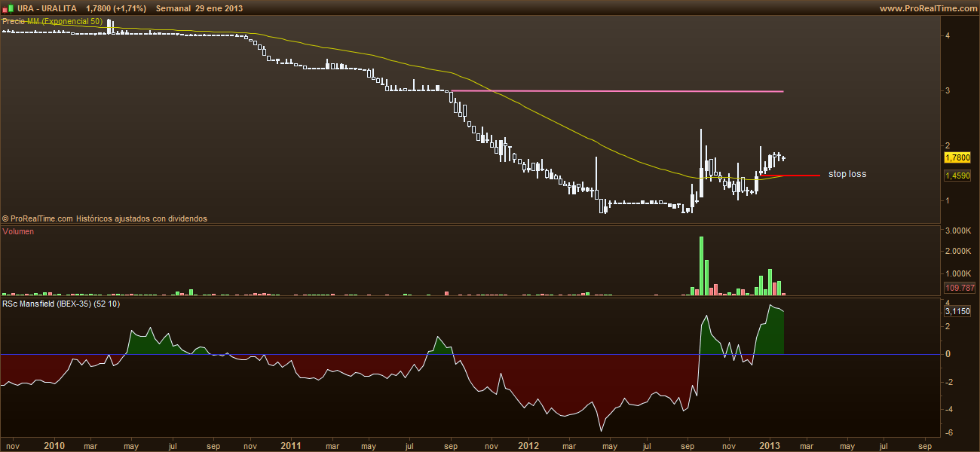Screen dimensions: 980x452
Task: Click the Semanal timeframe label
Action: tap(173, 8)
